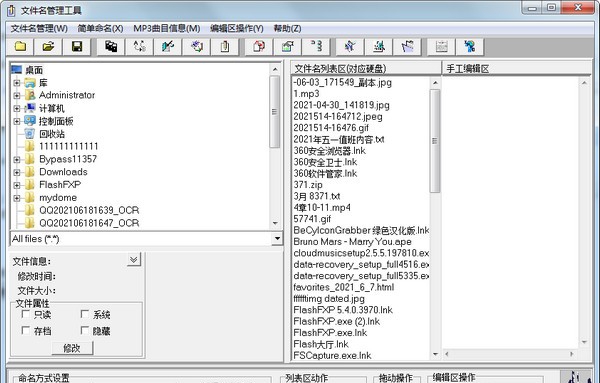Click the 计算机 computer icon in tree
Image resolution: width=600 pixels, height=383 pixels.
pyautogui.click(x=30, y=108)
